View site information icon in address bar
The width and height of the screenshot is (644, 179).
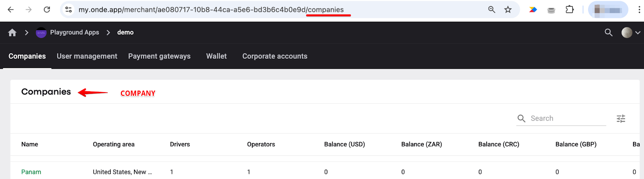tap(69, 10)
